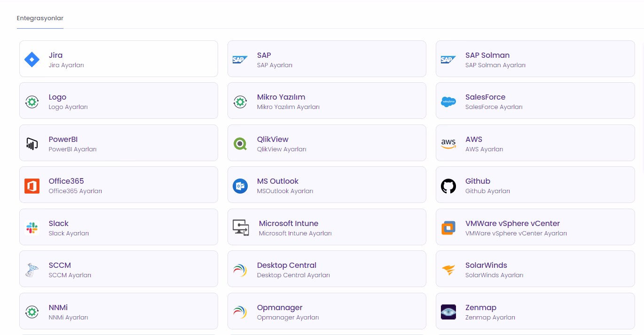Click the SAP Solman logo icon
The height and width of the screenshot is (335, 644).
(x=448, y=60)
